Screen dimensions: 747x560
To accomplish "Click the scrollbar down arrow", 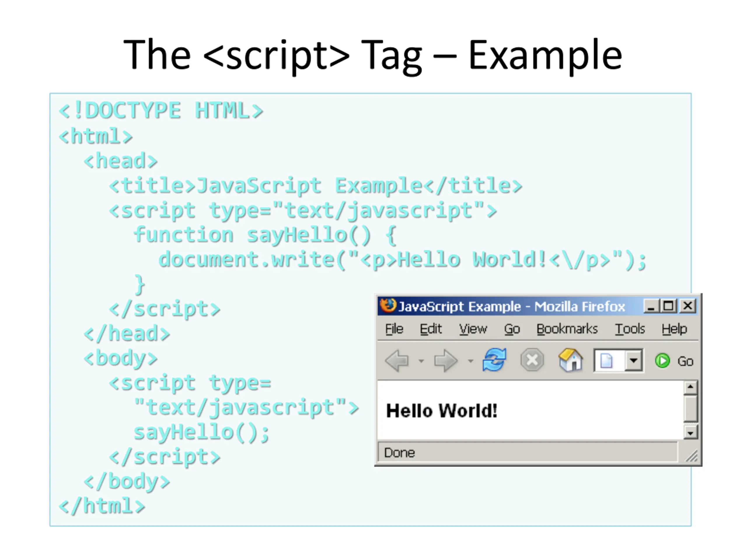I will [691, 433].
